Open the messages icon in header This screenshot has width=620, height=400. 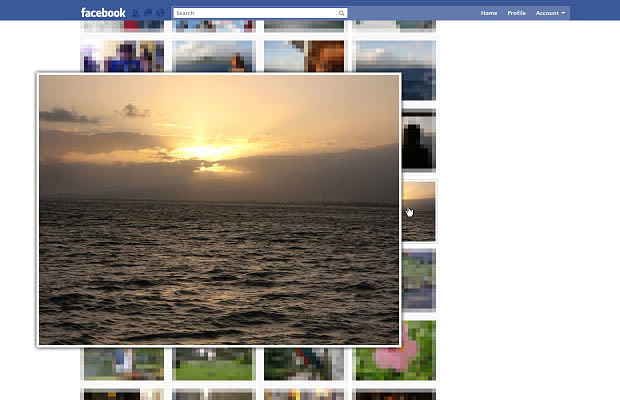pos(148,13)
